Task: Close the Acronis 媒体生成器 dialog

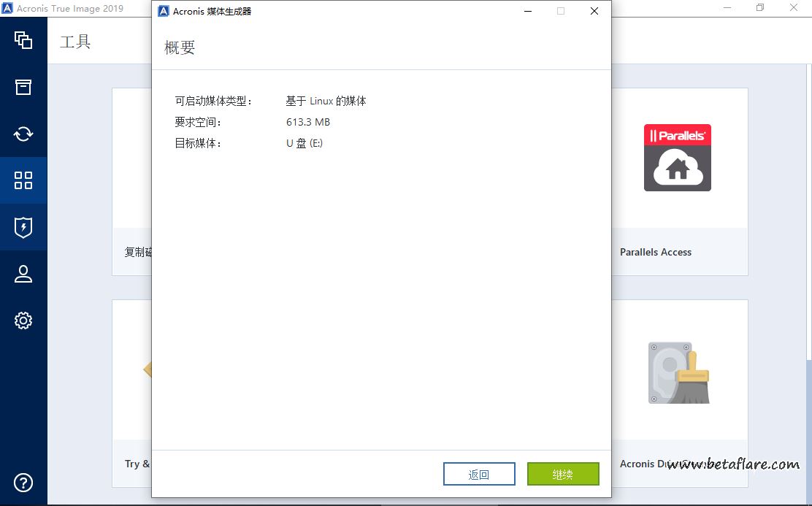Action: [594, 11]
